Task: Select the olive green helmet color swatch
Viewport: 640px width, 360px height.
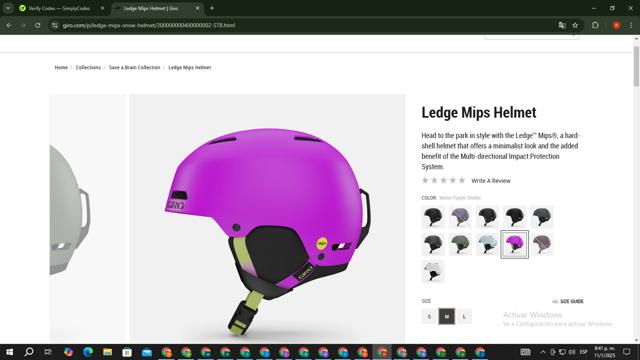Action: [460, 244]
